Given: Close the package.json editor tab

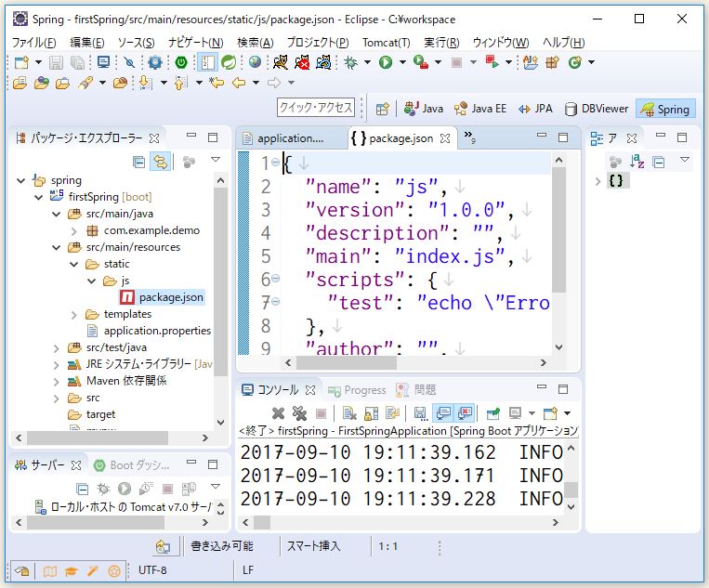Looking at the screenshot, I should click(445, 138).
